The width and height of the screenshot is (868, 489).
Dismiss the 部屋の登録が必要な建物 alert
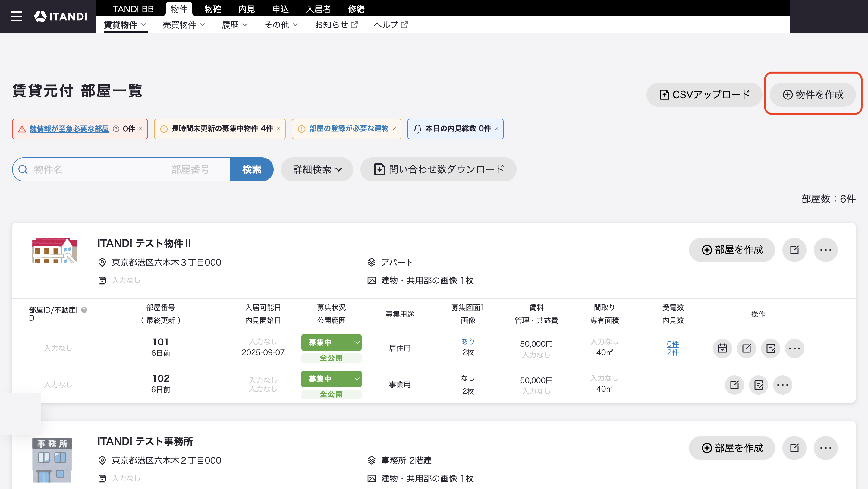(394, 129)
